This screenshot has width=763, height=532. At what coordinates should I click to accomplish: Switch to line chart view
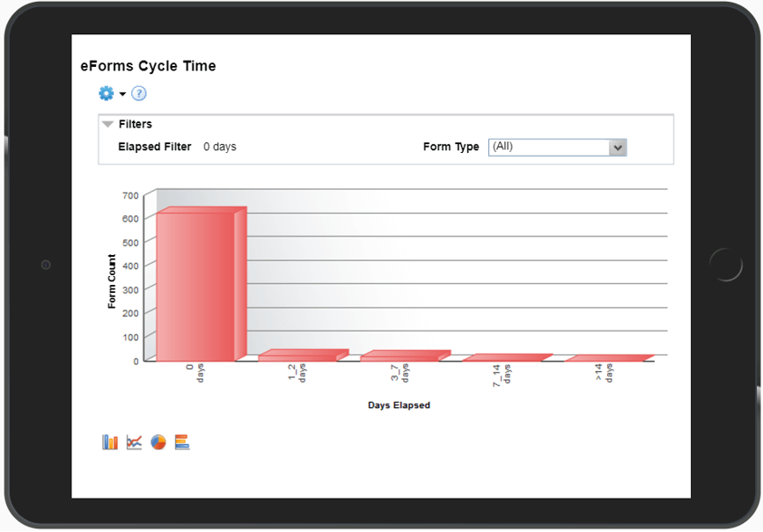click(134, 442)
